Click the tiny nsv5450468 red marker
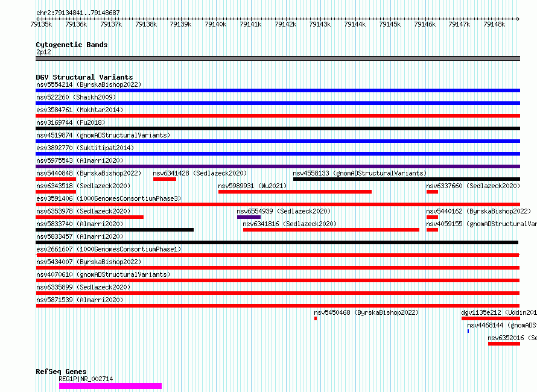This screenshot has width=537, height=392. [316, 318]
